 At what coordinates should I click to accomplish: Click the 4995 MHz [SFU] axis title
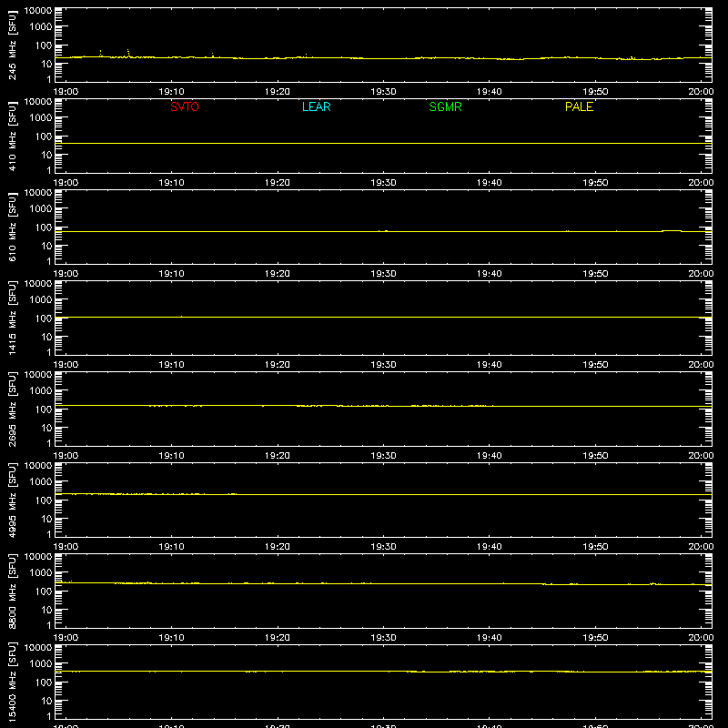[x=13, y=500]
